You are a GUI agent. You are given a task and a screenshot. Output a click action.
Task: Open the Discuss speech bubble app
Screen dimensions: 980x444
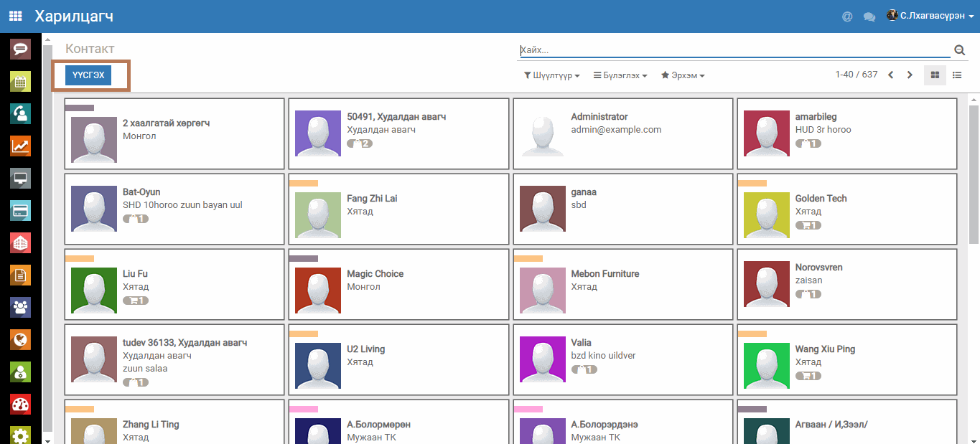tap(20, 49)
